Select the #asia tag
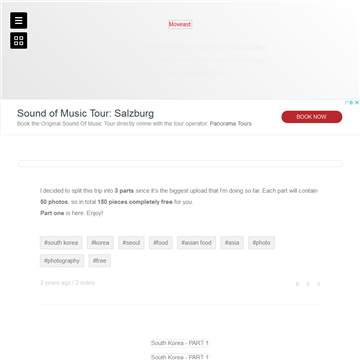This screenshot has width=360, height=360. [x=232, y=243]
